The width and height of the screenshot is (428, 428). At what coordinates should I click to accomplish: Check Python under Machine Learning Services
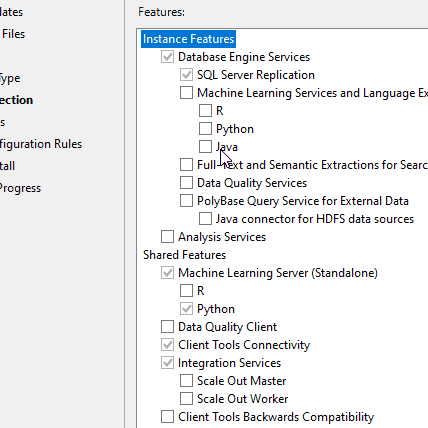click(x=205, y=129)
